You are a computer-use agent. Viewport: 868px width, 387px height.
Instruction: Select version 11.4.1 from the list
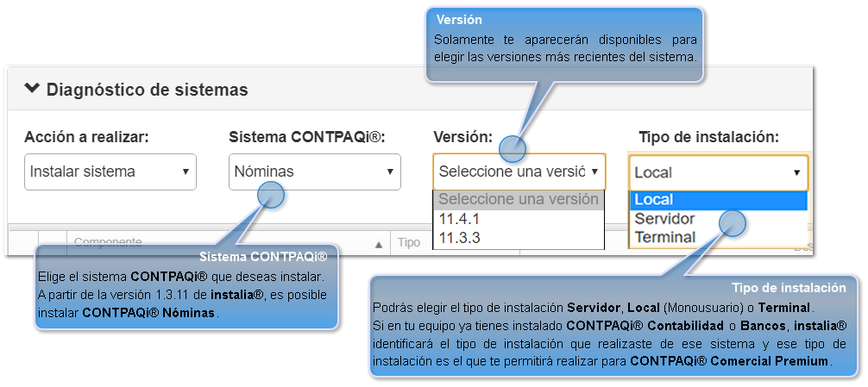pyautogui.click(x=459, y=218)
